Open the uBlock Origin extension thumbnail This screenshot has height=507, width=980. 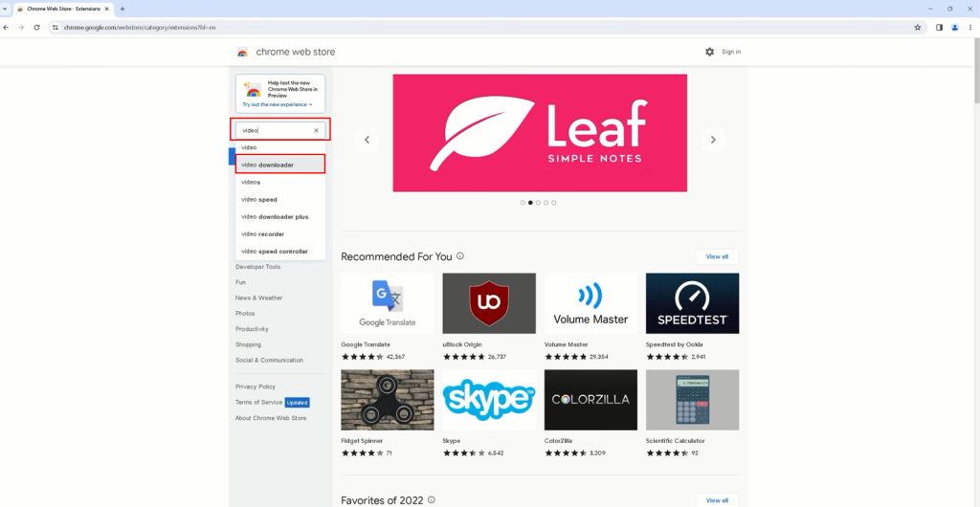[x=488, y=303]
